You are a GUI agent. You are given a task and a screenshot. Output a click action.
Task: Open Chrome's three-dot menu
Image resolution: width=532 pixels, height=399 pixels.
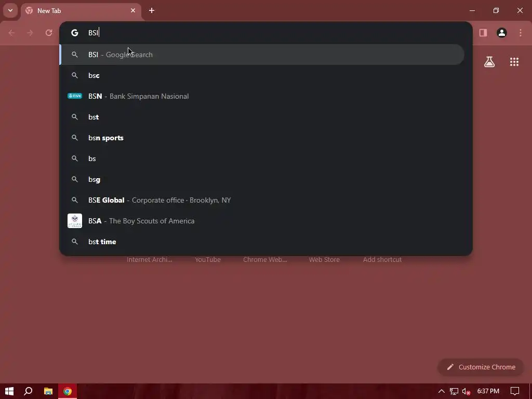pyautogui.click(x=521, y=33)
